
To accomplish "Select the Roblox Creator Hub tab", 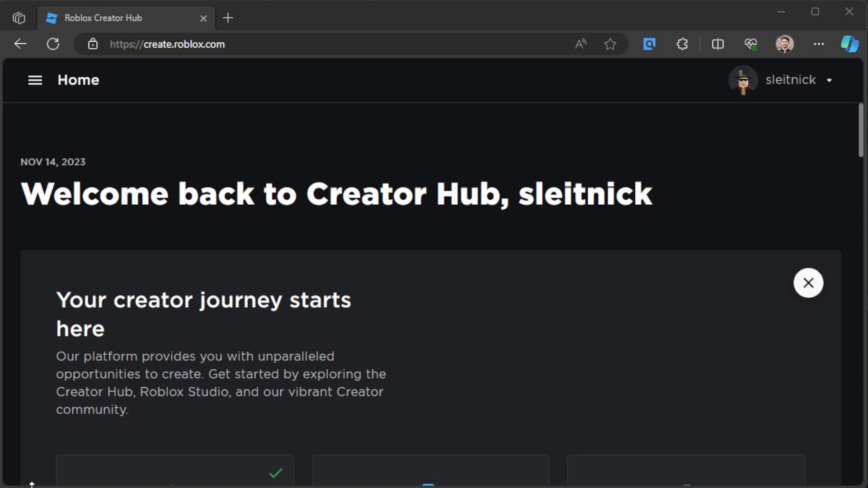I will (x=126, y=18).
